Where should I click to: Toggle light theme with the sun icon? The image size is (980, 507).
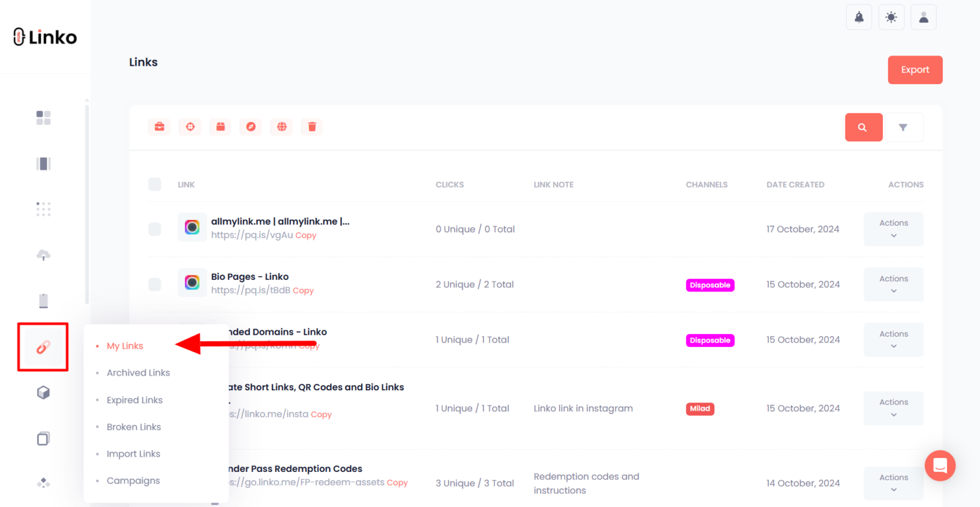[891, 17]
